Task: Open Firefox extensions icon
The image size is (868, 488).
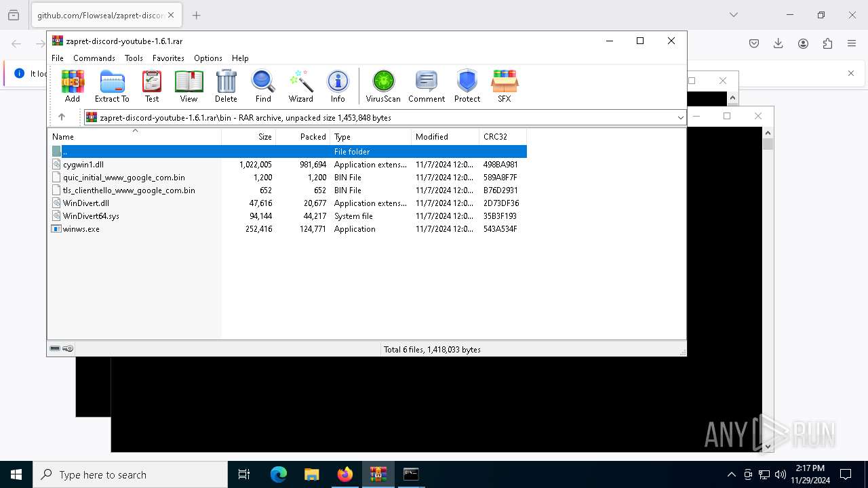Action: [827, 43]
